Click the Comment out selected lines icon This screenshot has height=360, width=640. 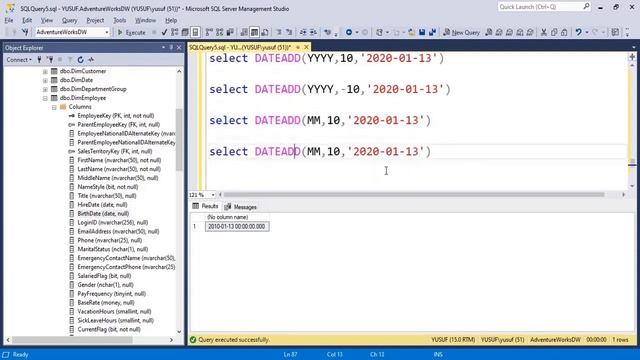(x=279, y=32)
